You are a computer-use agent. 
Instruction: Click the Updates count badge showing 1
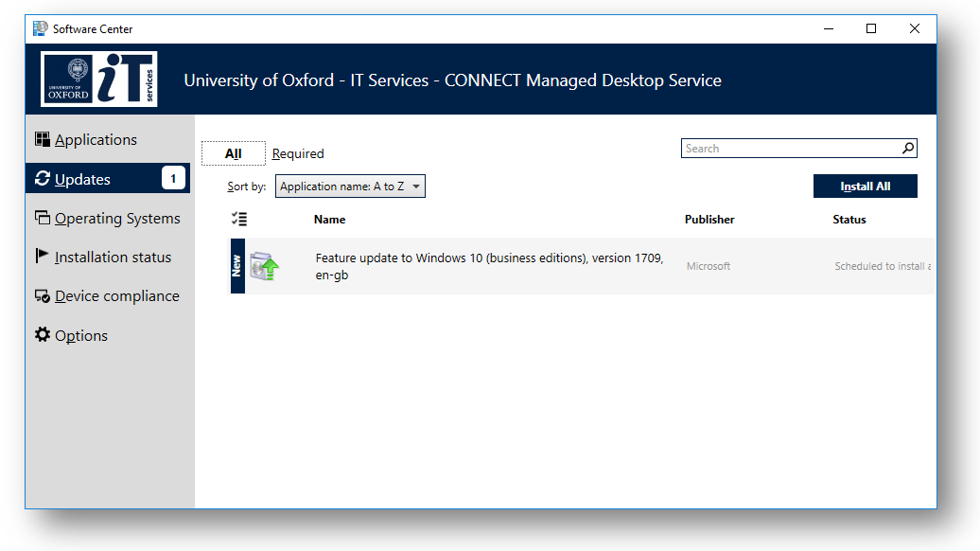[173, 178]
